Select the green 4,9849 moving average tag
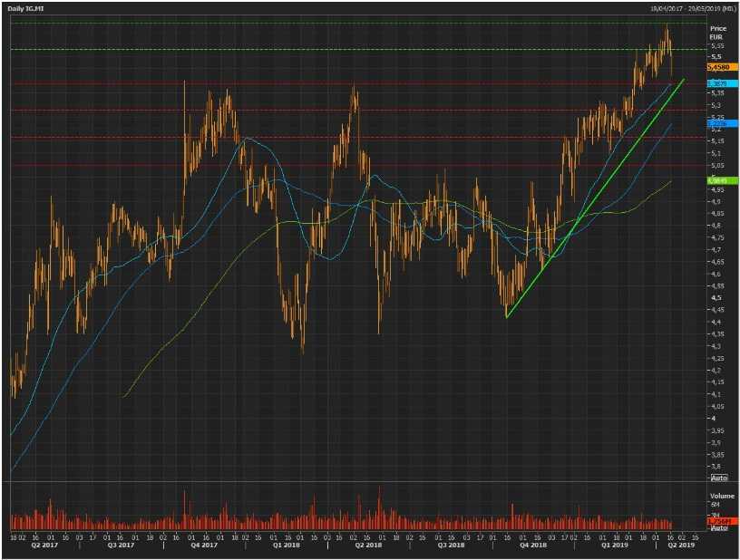 click(x=722, y=180)
